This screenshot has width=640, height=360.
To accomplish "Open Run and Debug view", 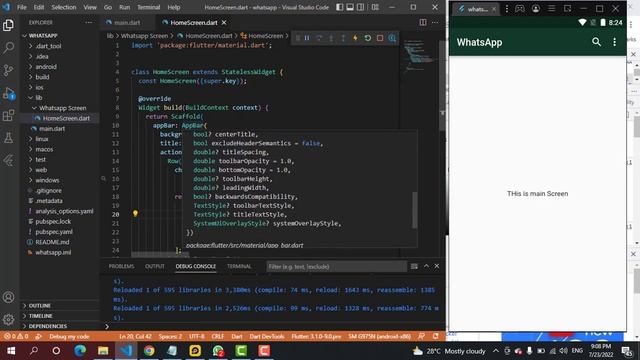I will click(x=8, y=93).
